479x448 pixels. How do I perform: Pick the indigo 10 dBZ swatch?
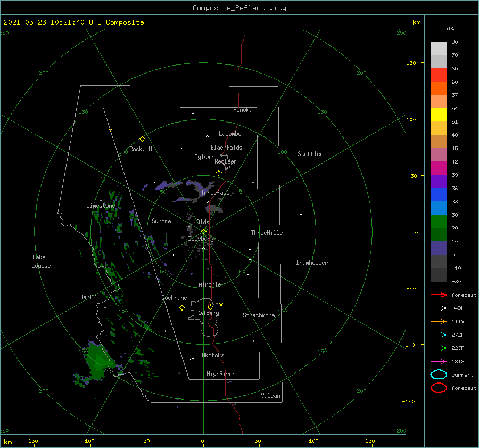(x=439, y=248)
